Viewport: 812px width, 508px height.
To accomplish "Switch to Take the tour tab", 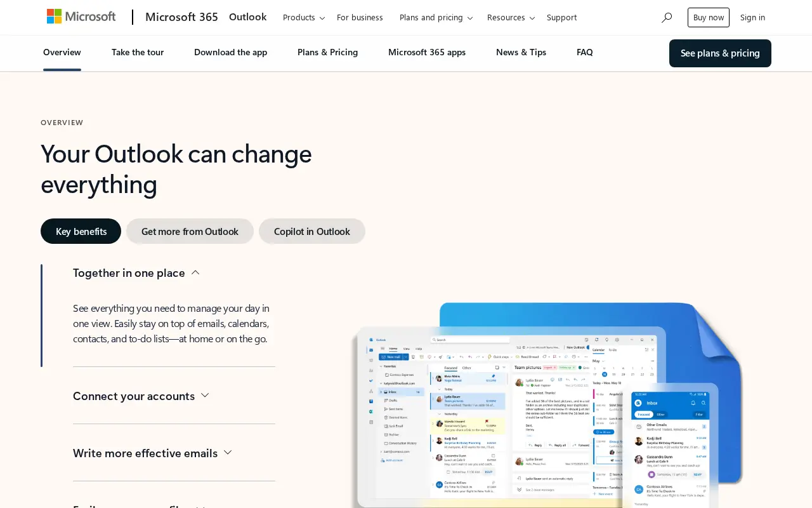I will (138, 53).
